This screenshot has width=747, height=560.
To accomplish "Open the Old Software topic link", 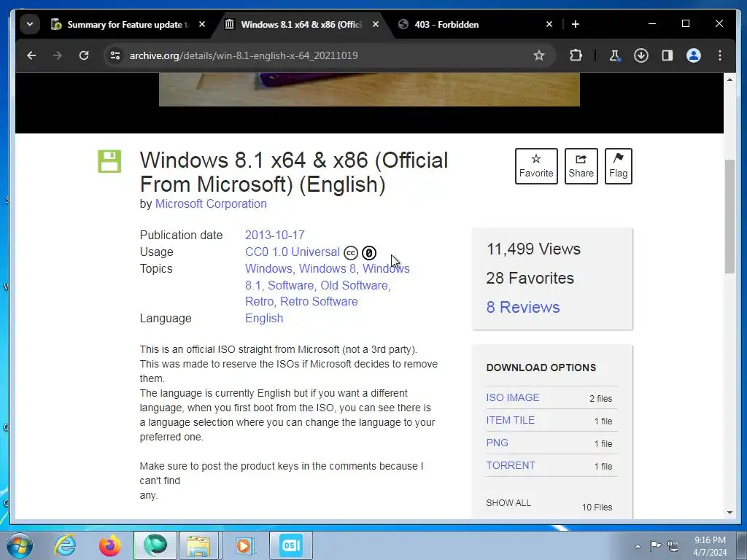I will pos(354,285).
